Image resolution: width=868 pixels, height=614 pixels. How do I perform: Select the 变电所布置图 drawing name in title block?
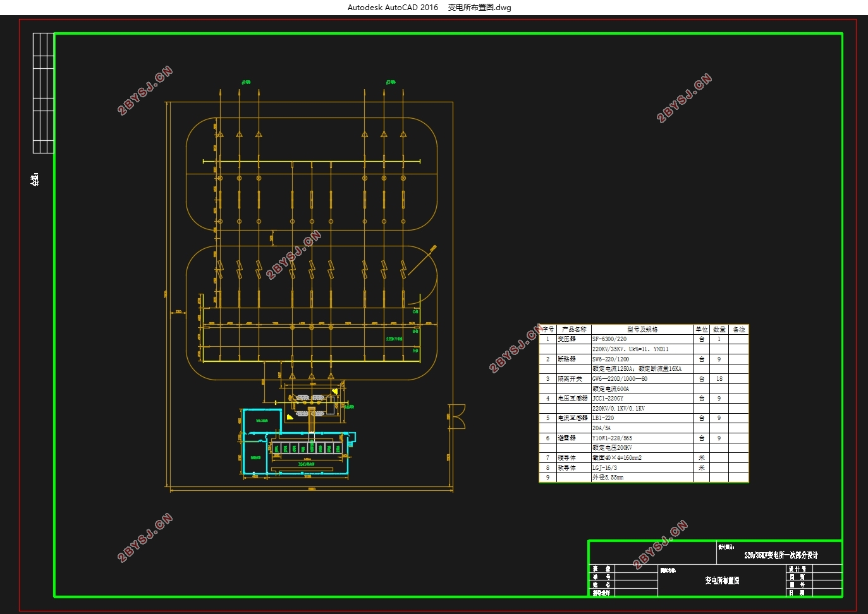[722, 581]
